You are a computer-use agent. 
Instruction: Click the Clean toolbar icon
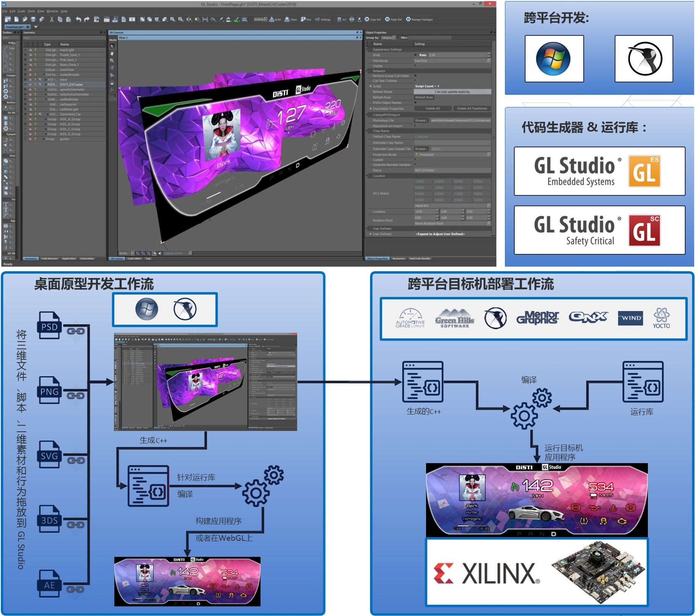click(x=291, y=19)
